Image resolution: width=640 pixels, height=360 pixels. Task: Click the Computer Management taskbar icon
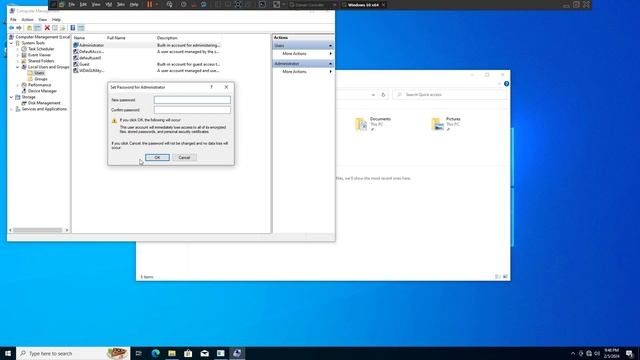pyautogui.click(x=237, y=353)
